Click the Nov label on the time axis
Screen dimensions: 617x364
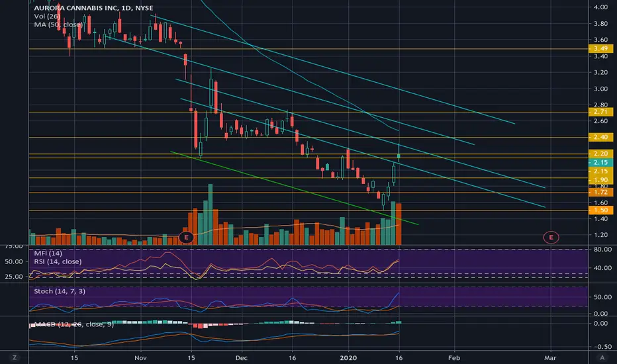pyautogui.click(x=140, y=357)
